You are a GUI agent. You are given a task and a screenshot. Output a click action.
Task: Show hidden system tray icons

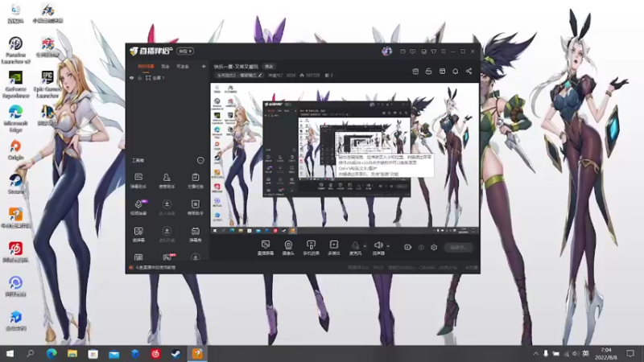click(535, 354)
